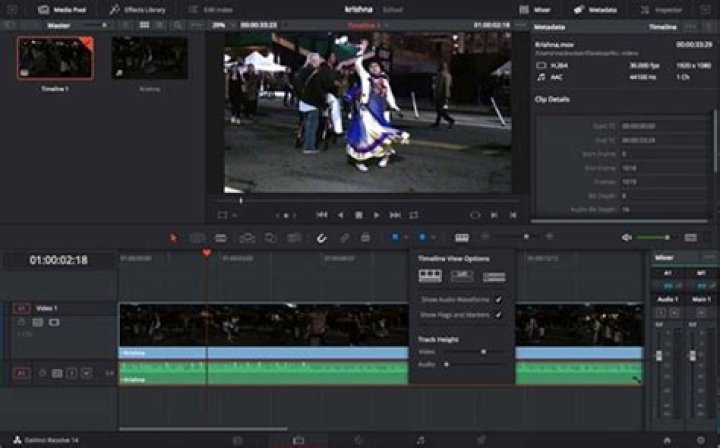Play forward in viewer
Image resolution: width=720 pixels, height=448 pixels.
[377, 215]
